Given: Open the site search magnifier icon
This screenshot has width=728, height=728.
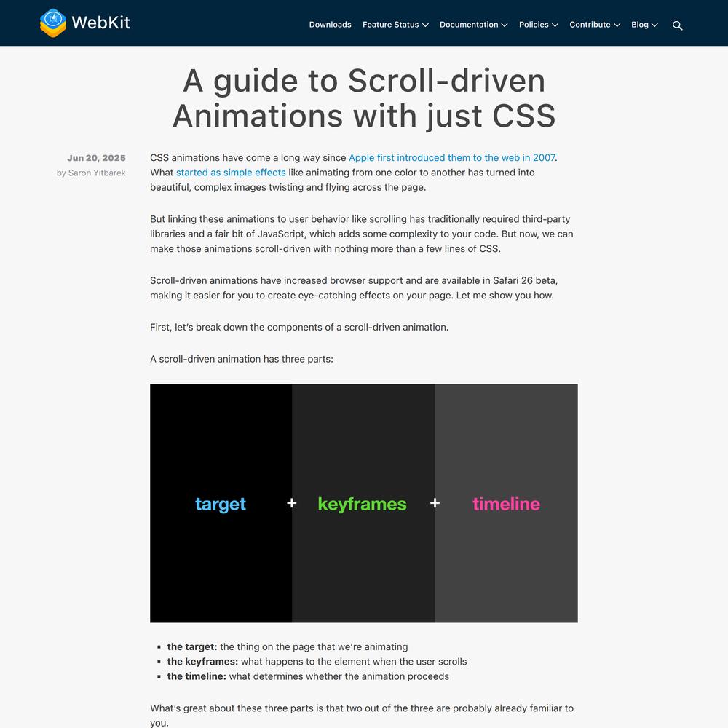Looking at the screenshot, I should (677, 25).
